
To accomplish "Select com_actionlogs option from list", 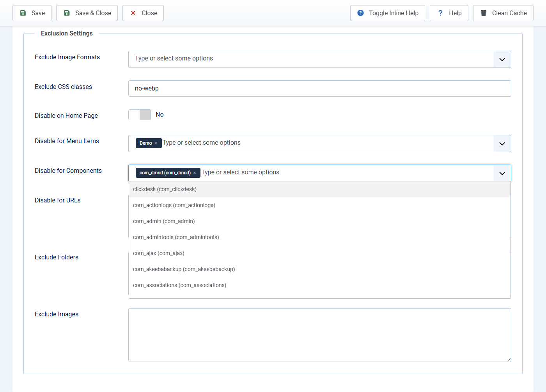I will (320, 205).
